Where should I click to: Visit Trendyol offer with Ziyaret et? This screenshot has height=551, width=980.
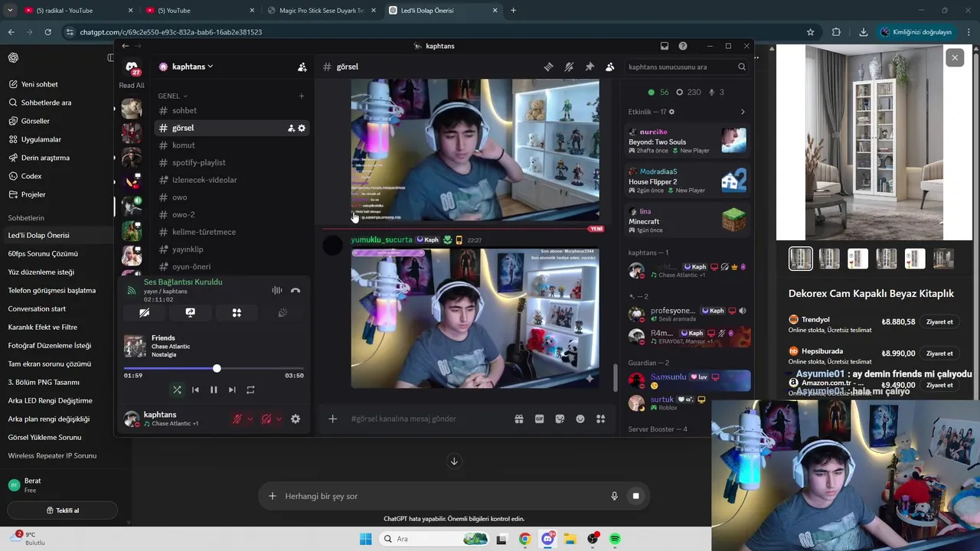pyautogui.click(x=939, y=322)
